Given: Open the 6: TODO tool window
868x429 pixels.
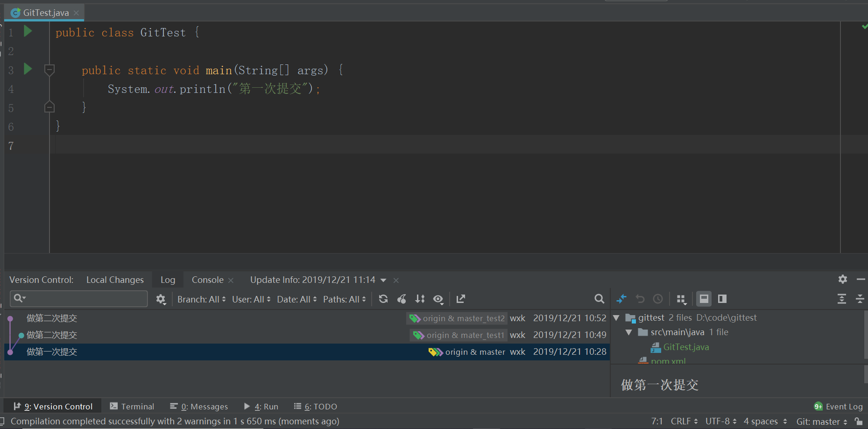Looking at the screenshot, I should coord(315,407).
